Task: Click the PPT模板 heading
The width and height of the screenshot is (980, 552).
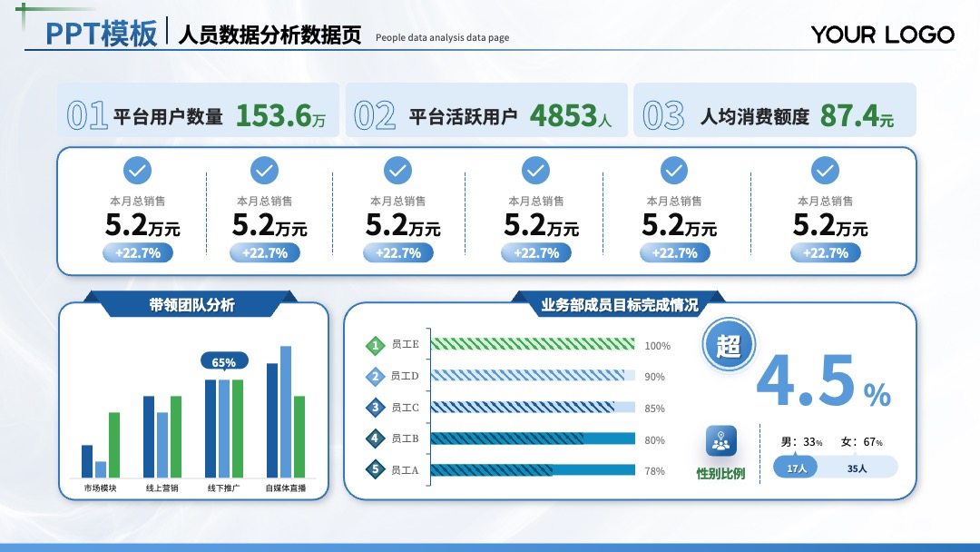Action: coord(102,34)
